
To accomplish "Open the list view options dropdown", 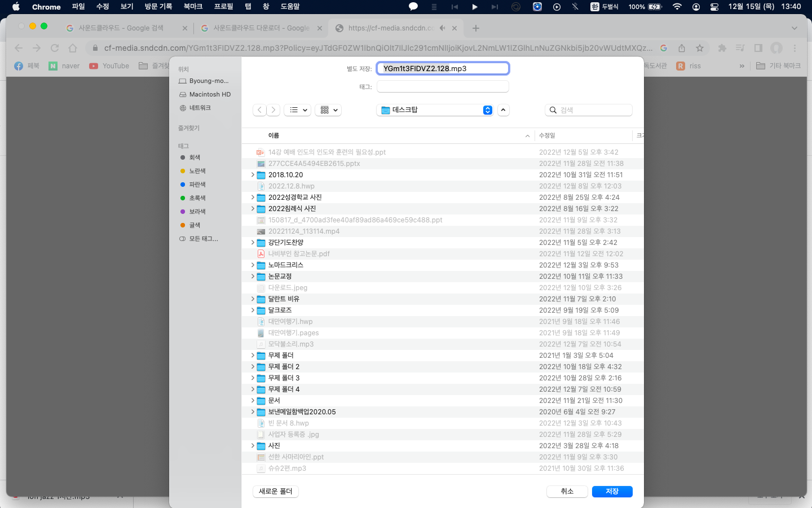I will [299, 110].
